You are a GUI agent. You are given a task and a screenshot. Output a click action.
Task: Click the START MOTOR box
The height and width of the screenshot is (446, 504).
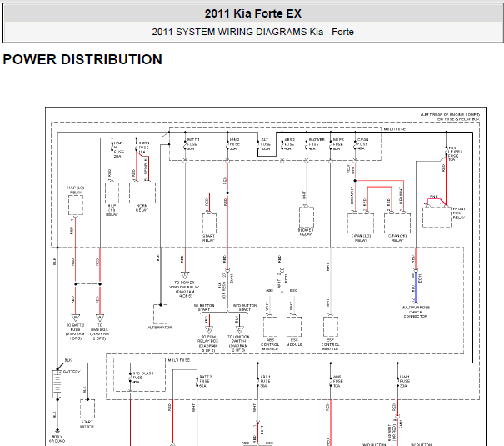87,409
